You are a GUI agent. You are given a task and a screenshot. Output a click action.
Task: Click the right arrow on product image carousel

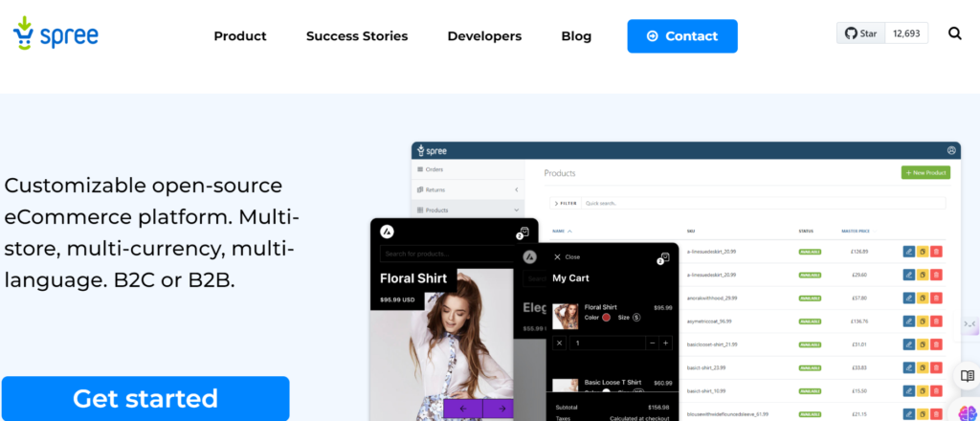501,409
